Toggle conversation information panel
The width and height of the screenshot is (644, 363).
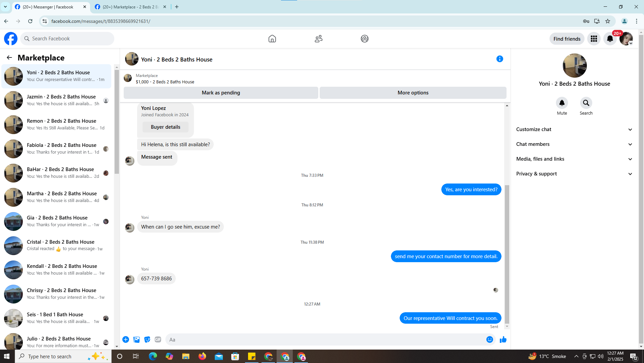click(500, 59)
